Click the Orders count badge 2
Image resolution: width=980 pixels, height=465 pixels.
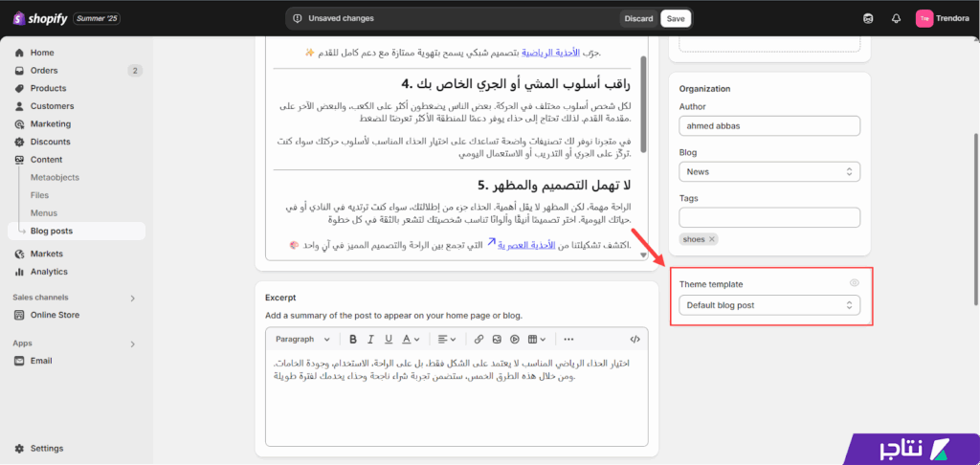(x=135, y=71)
